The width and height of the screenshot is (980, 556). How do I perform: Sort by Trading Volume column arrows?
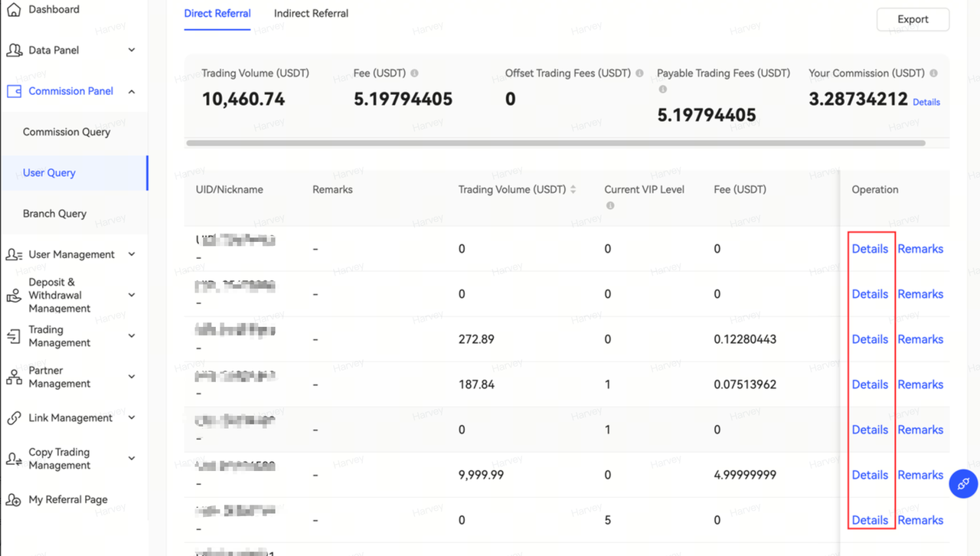(x=573, y=190)
